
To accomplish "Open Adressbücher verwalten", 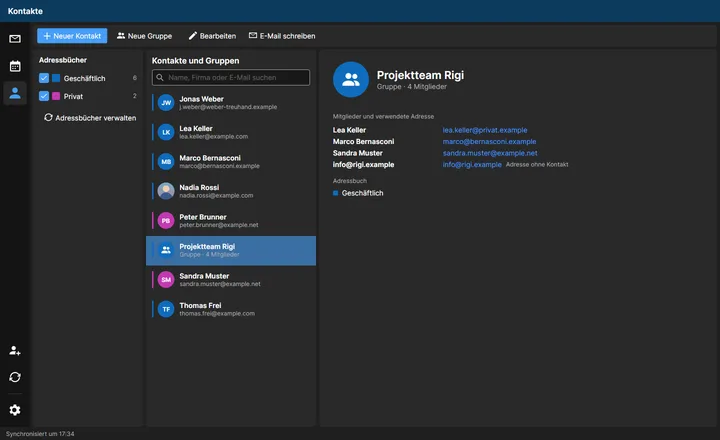I will tap(90, 118).
